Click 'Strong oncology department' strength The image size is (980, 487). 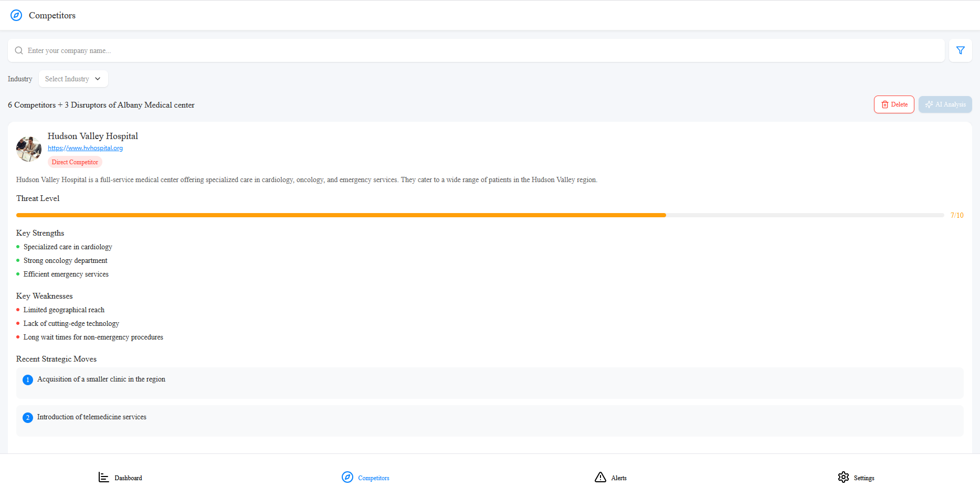tap(66, 260)
